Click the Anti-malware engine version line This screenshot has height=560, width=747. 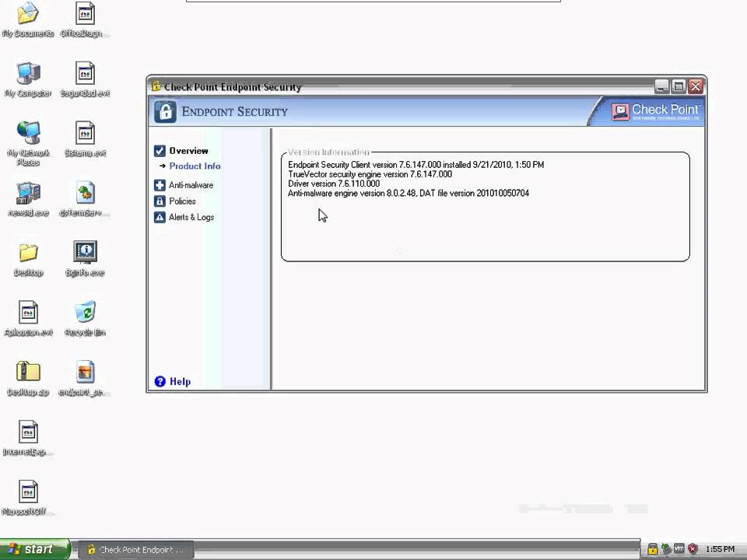409,194
